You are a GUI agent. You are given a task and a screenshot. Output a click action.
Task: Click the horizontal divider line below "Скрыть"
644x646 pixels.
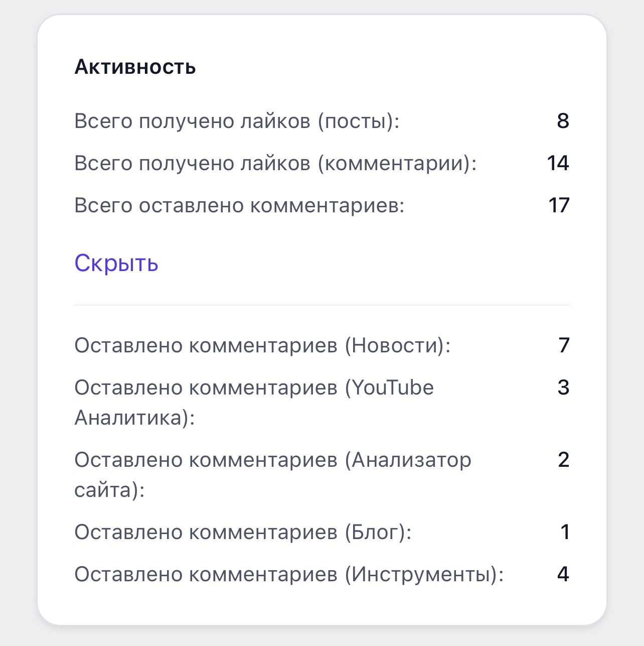click(x=322, y=305)
